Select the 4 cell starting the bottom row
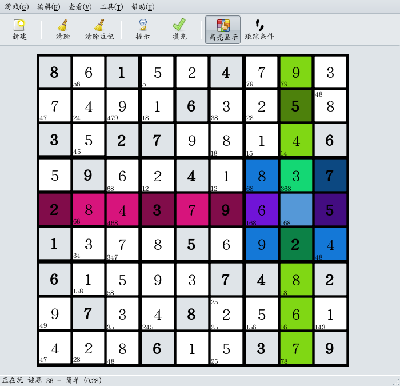The width and height of the screenshot is (400, 386). [x=54, y=348]
